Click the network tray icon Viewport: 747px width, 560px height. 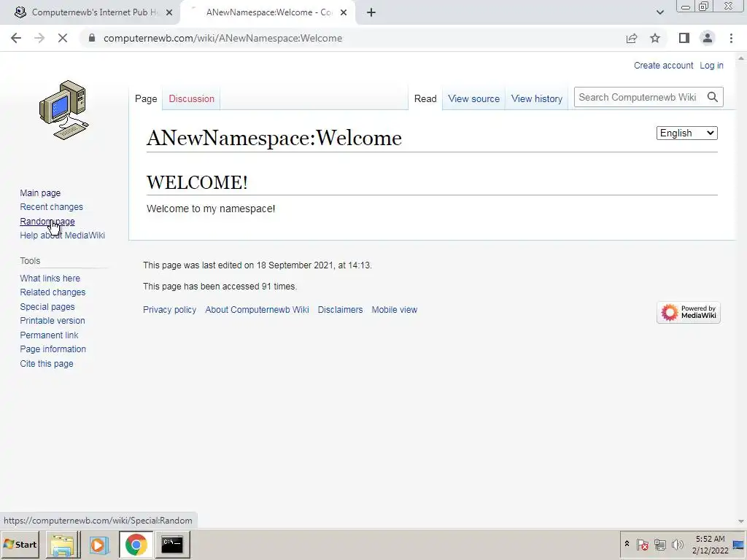click(659, 545)
